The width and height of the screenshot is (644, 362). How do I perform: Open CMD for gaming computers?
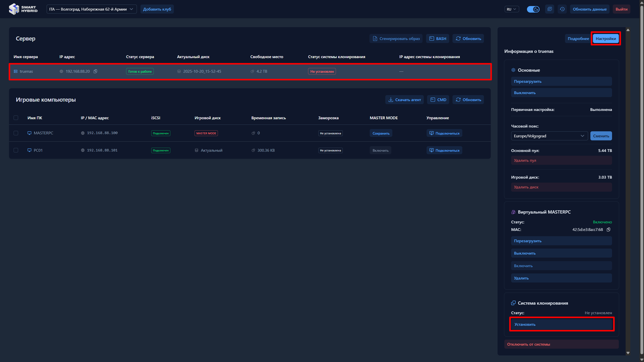pos(438,100)
